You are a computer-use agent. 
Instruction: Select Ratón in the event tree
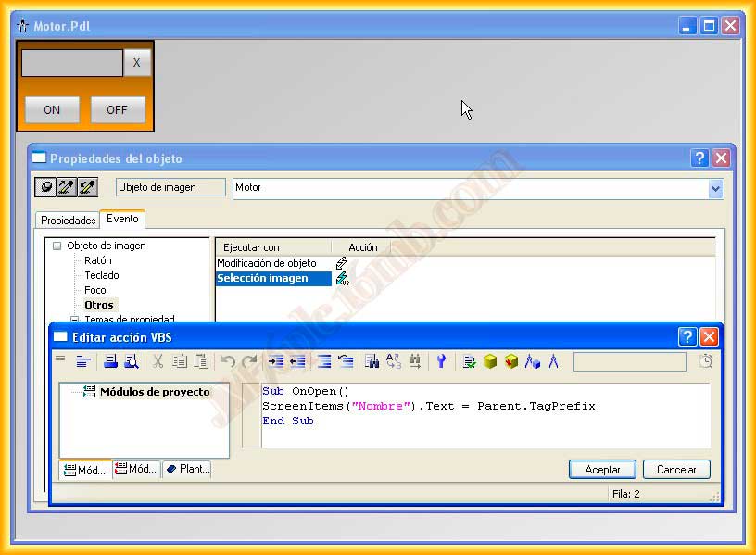pos(97,260)
